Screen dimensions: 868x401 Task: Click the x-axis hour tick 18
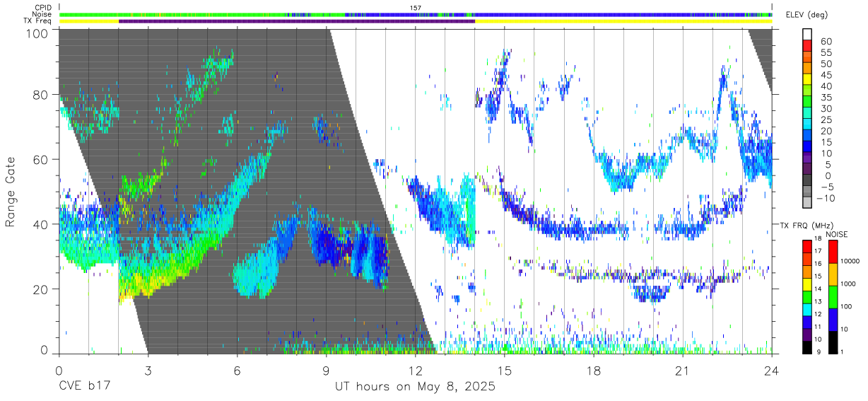coord(594,371)
